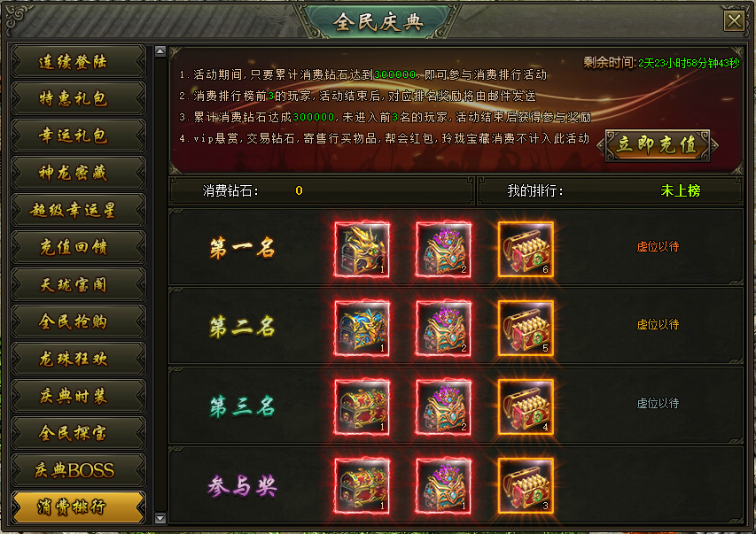Click second place gold ingot box icon
Image resolution: width=756 pixels, height=534 pixels.
tap(526, 329)
